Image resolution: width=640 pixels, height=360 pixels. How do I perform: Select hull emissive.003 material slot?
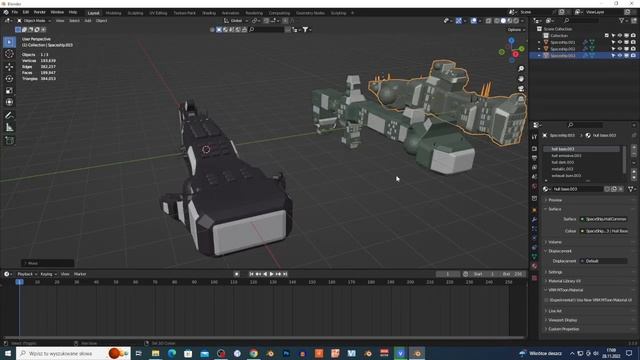[582, 156]
